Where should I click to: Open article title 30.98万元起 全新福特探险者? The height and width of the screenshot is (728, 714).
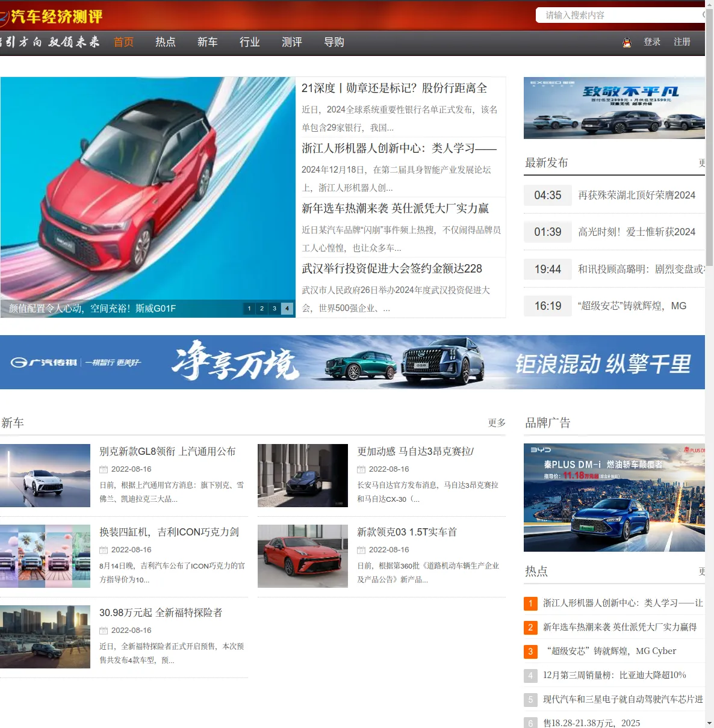161,612
